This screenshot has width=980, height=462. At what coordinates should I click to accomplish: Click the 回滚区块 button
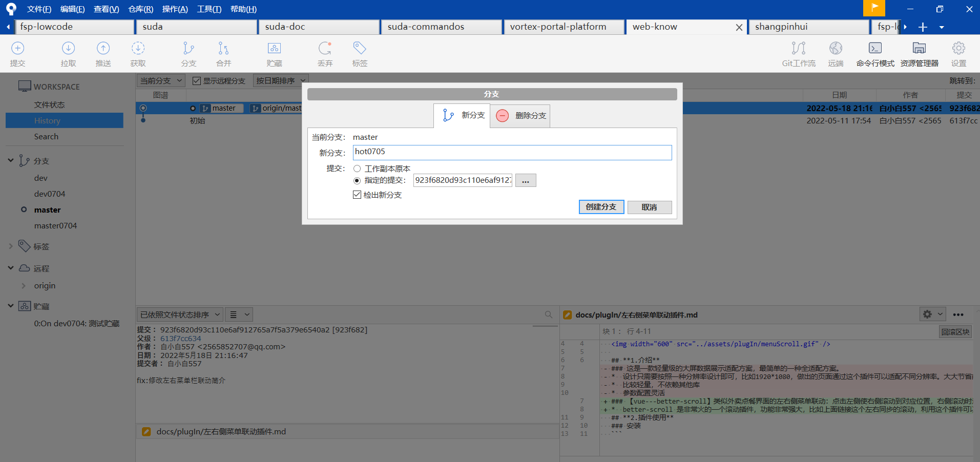pyautogui.click(x=955, y=331)
